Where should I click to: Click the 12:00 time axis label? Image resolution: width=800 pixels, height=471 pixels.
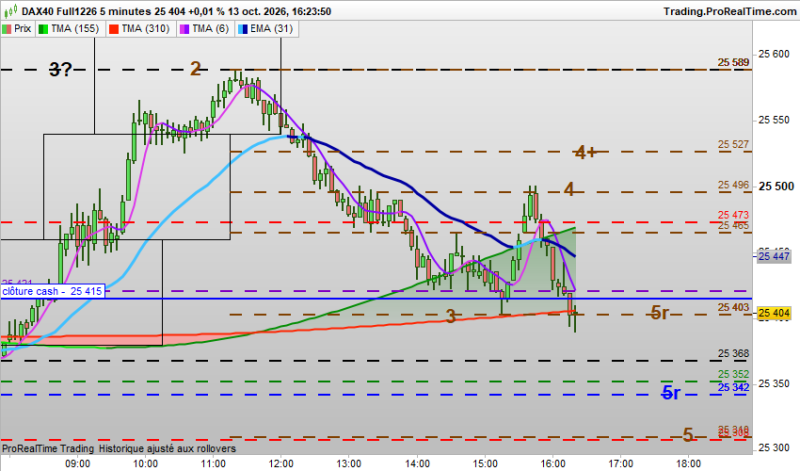click(x=281, y=464)
